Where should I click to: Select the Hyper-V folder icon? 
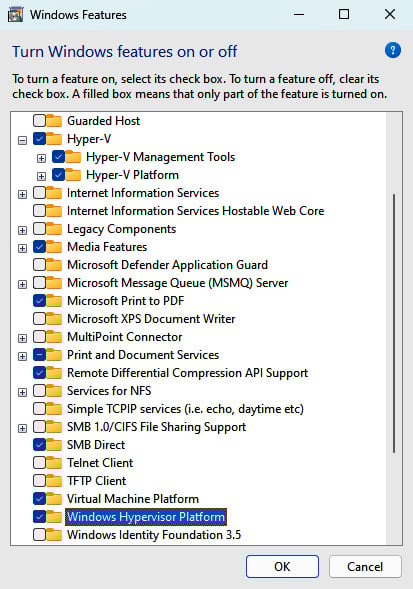[x=54, y=139]
